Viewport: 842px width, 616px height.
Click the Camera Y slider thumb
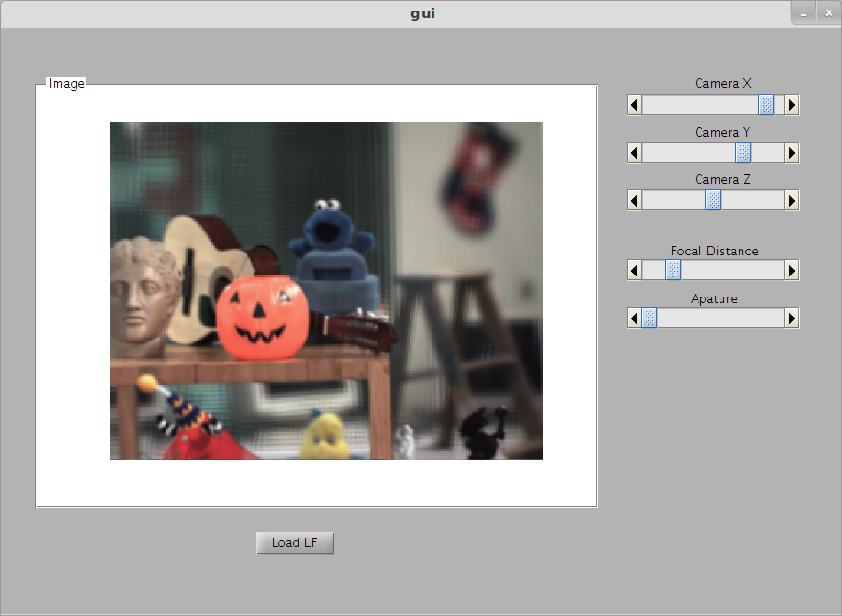click(742, 153)
